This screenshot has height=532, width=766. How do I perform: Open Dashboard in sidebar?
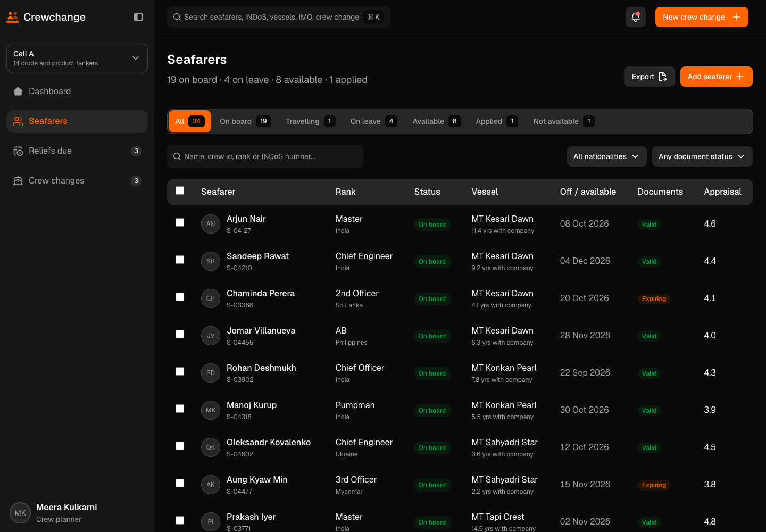click(x=77, y=92)
